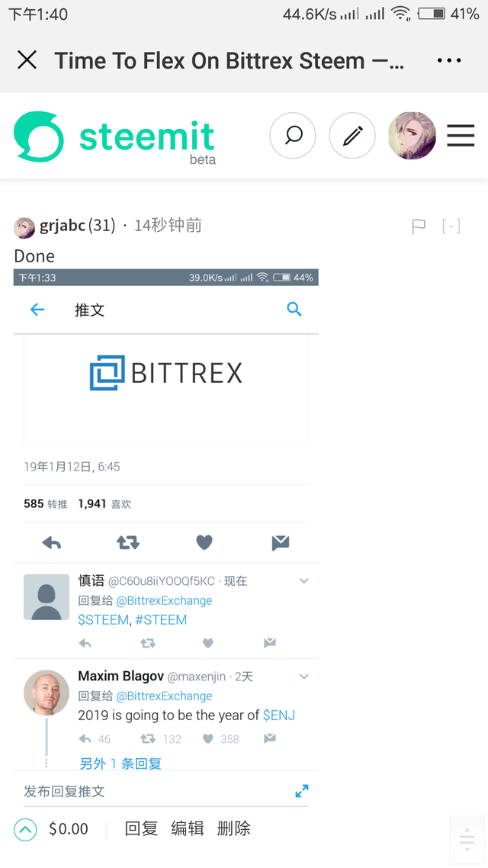Upvote the comment using the circle arrow
The width and height of the screenshot is (488, 868).
[25, 830]
